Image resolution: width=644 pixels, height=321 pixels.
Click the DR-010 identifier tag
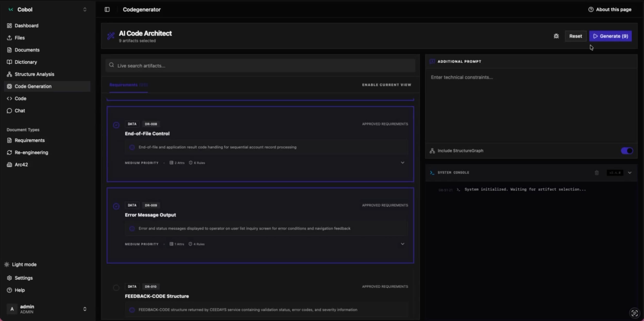pos(151,286)
